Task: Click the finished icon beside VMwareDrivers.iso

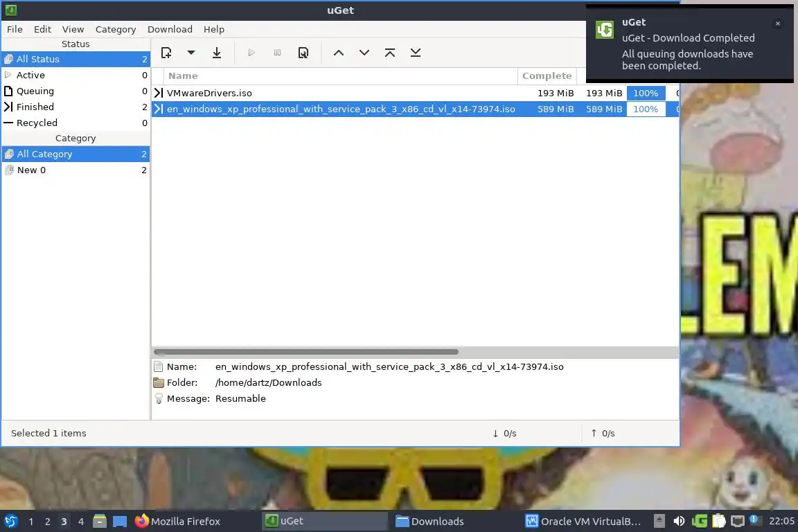Action: click(x=158, y=93)
